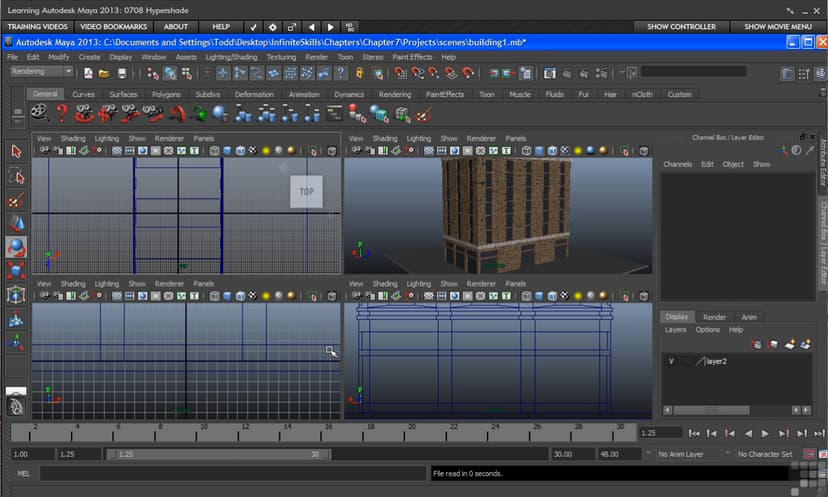
Task: Click the MEL command input field
Action: click(233, 473)
